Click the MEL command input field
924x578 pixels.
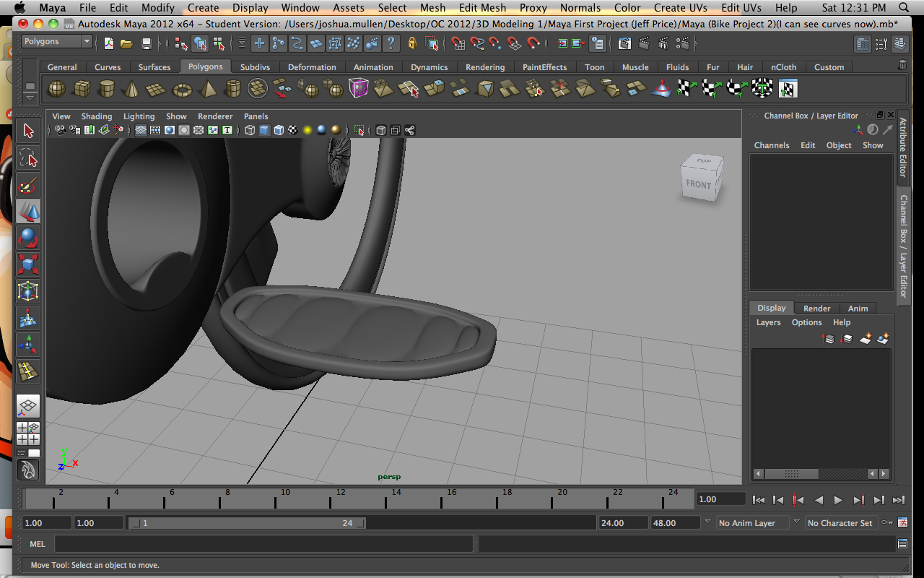[263, 544]
